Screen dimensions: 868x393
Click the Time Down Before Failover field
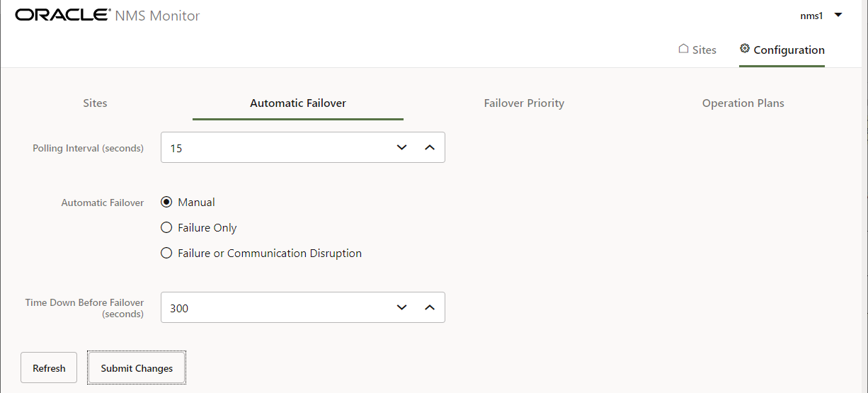click(x=276, y=307)
